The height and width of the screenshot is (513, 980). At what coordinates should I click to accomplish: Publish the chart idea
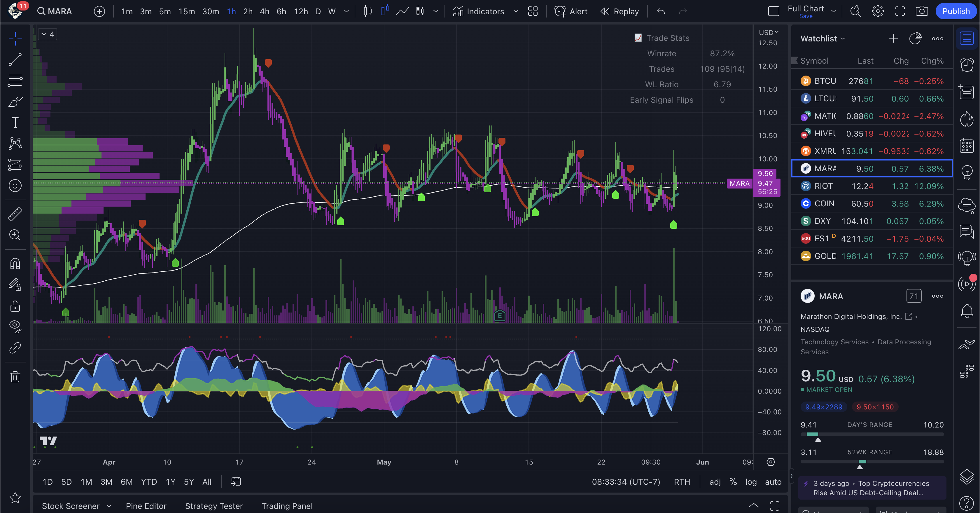coord(956,11)
